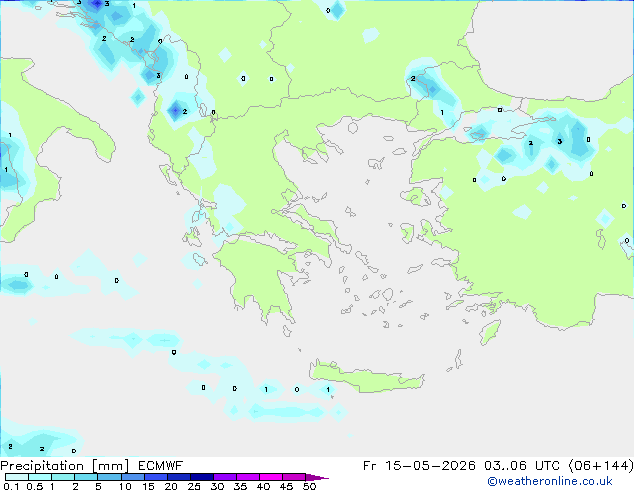Screen dimensions: 634x490
Task: Select the 40–45 mm magenta legend swatch
Action: click(271, 477)
